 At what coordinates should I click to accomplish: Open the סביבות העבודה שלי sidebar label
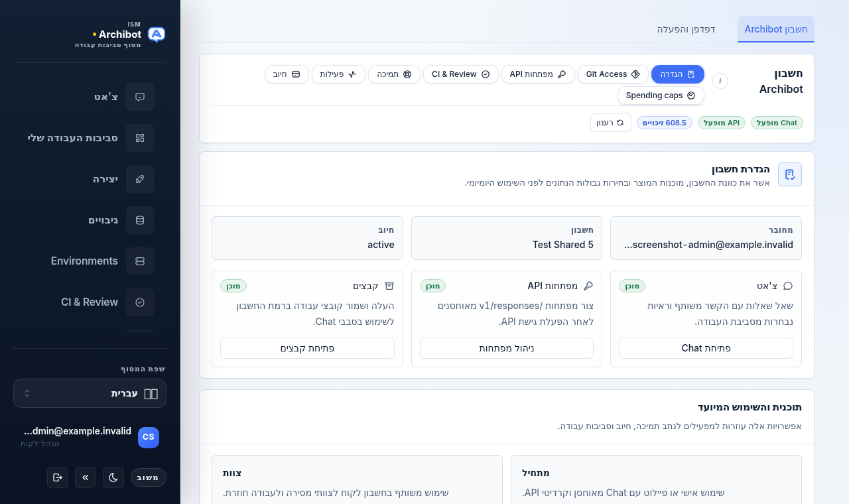[x=73, y=138]
